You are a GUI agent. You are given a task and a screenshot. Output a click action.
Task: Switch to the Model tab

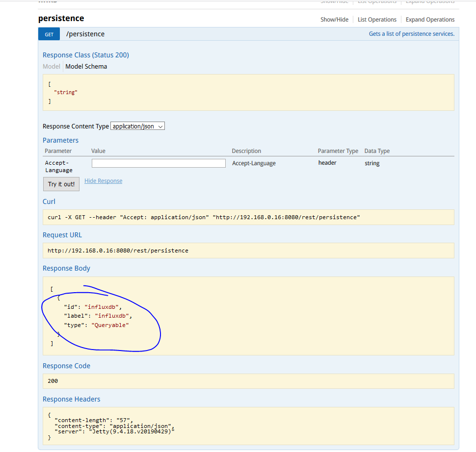[51, 67]
